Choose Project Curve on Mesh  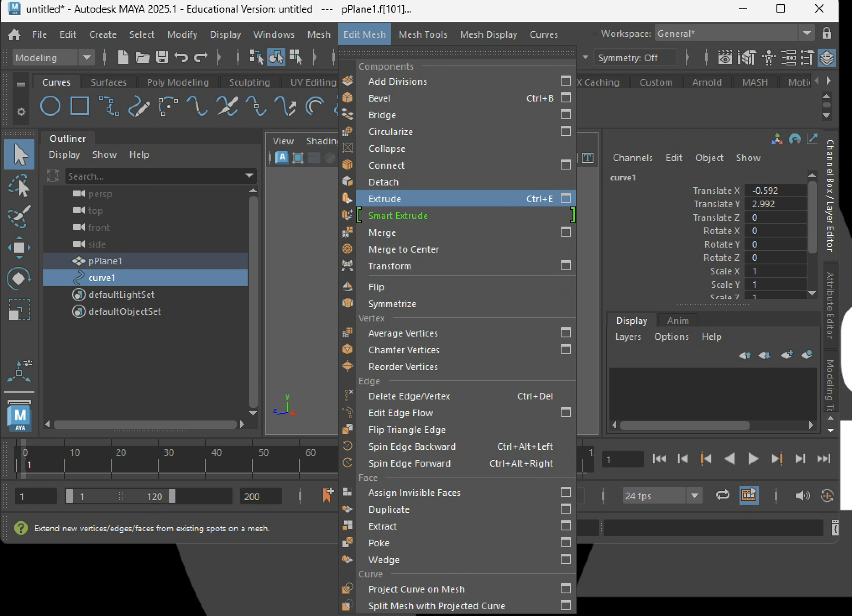tap(416, 589)
